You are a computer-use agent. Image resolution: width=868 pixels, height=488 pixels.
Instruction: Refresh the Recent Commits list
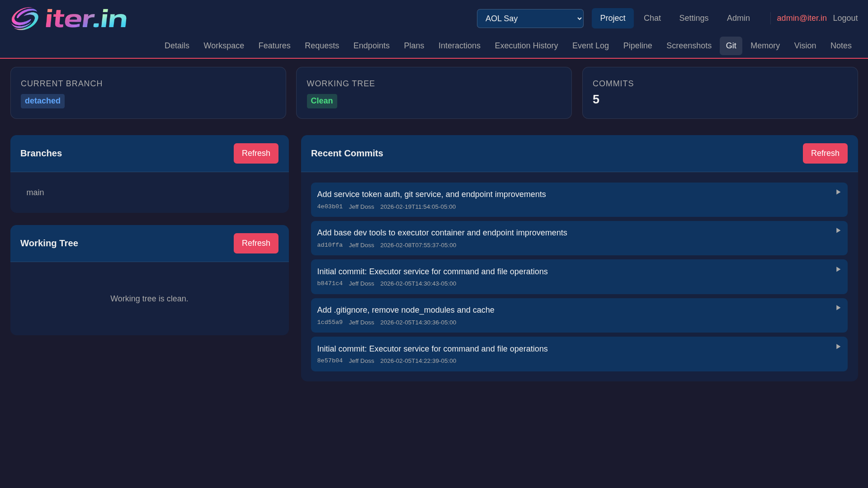[825, 153]
